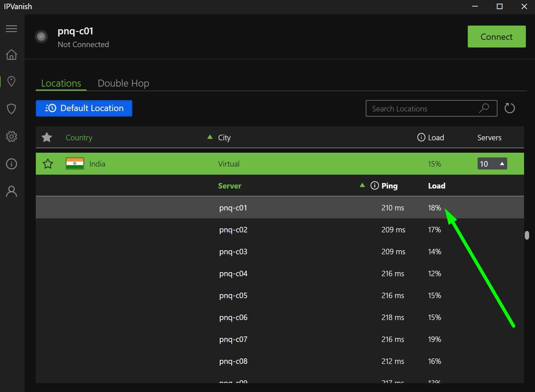Image resolution: width=535 pixels, height=392 pixels.
Task: Maximize the IPVanish window
Action: point(500,7)
